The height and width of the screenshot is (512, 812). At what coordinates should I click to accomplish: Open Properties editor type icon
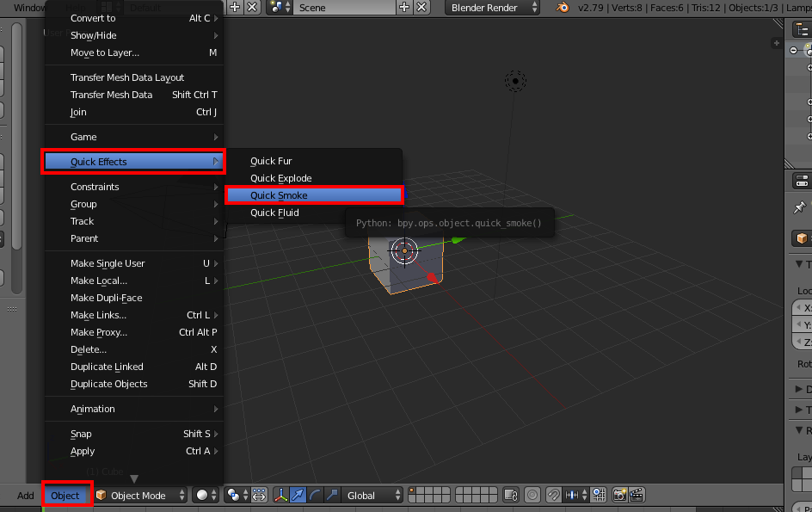[802, 182]
